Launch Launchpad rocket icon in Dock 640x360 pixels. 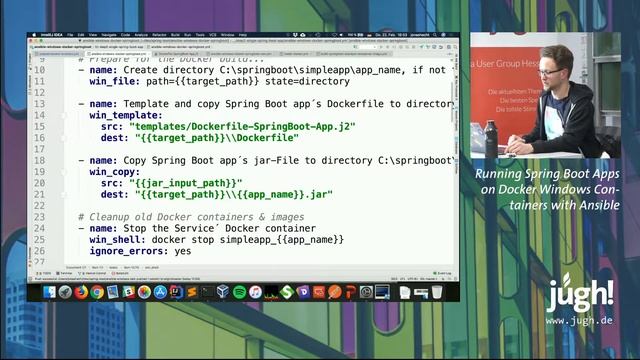pos(65,292)
